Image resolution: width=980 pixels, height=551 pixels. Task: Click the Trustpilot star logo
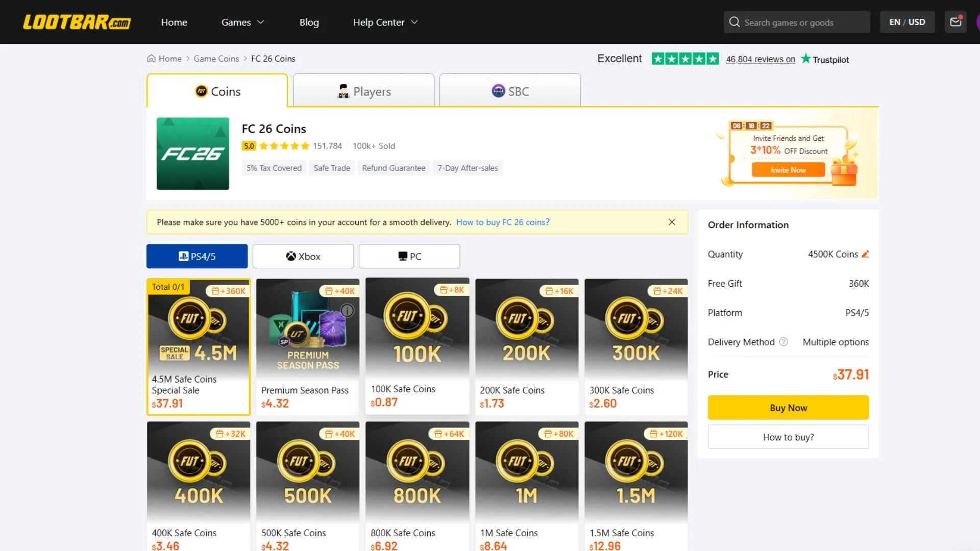[805, 59]
